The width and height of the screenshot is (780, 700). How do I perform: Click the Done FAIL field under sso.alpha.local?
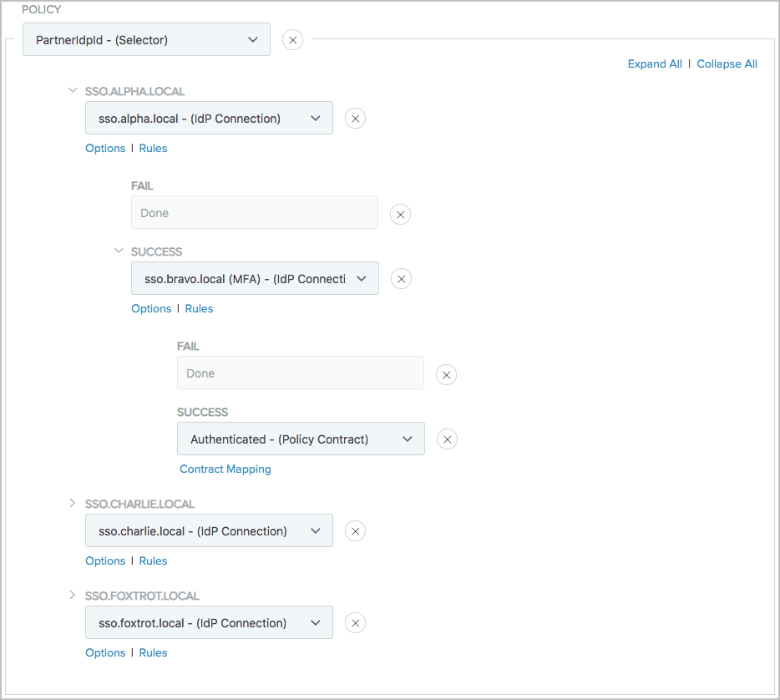[255, 212]
